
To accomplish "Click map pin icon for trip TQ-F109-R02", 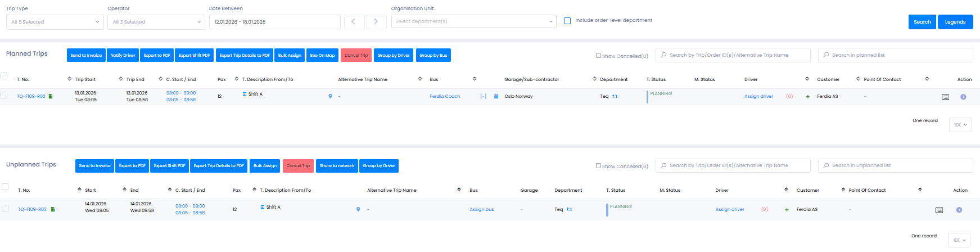I will click(330, 96).
